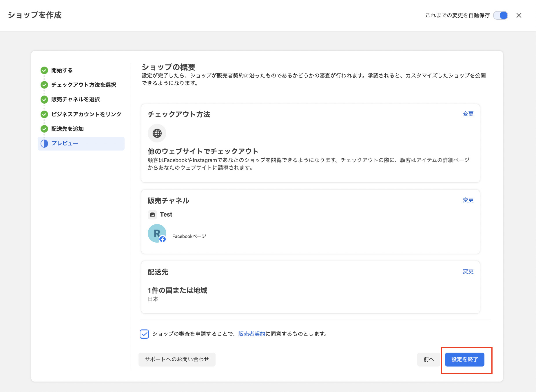536x392 pixels.
Task: Click サポートへのお問い合わせ button
Action: coord(177,360)
